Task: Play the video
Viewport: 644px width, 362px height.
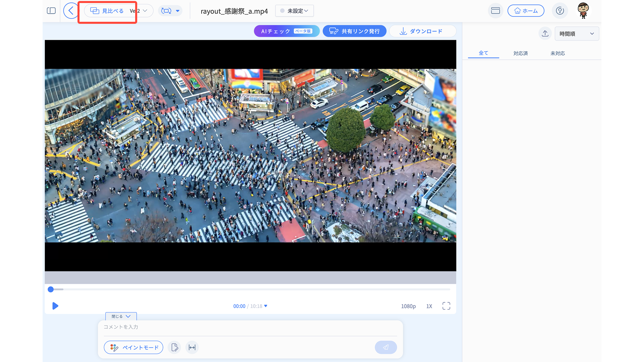Action: point(55,306)
